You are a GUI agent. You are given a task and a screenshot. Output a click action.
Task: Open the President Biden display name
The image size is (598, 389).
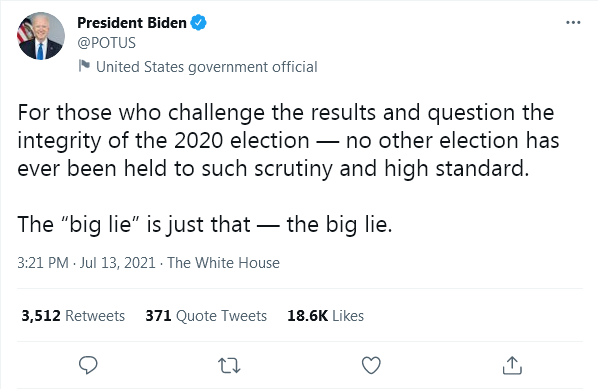click(x=132, y=23)
